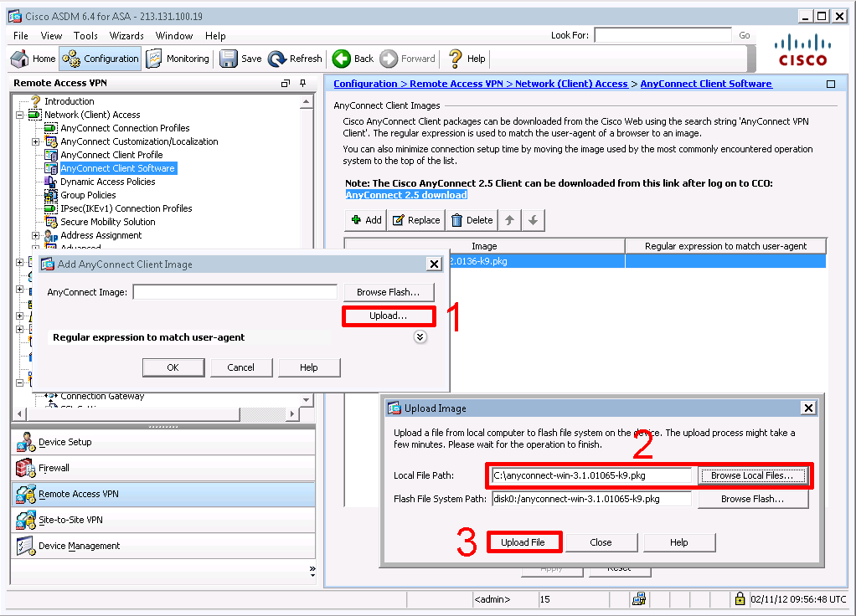This screenshot has height=616, width=856.
Task: Open the Monitoring view
Action: [x=178, y=59]
